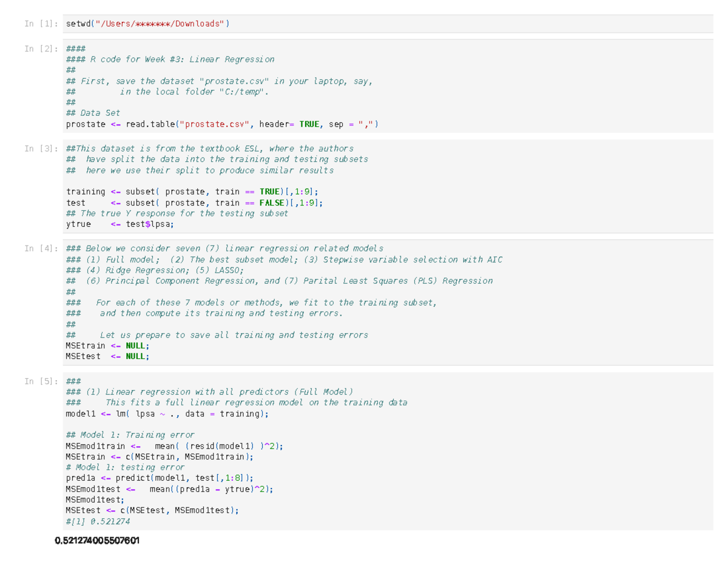Click the 'Ridge Regression; (5) LASSO' comment line
This screenshot has width=728, height=562.
coord(155,270)
